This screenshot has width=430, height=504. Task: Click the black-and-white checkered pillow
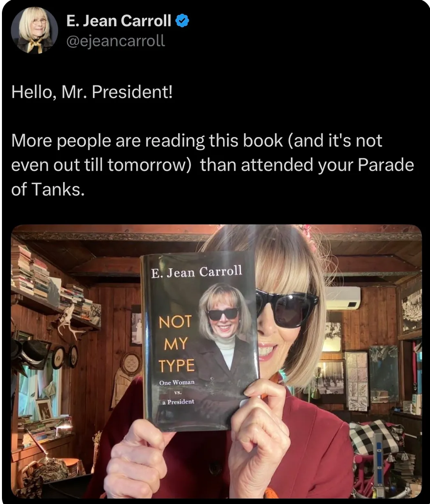pos(376,438)
